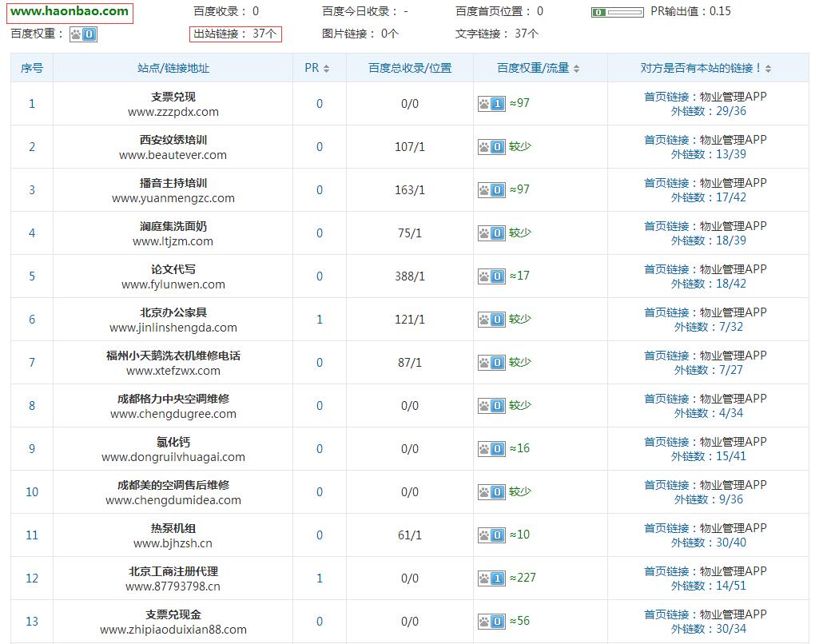Click Baidu weight badge beside 百度权重 label
Screen dimensions: 815x644
click(x=83, y=34)
